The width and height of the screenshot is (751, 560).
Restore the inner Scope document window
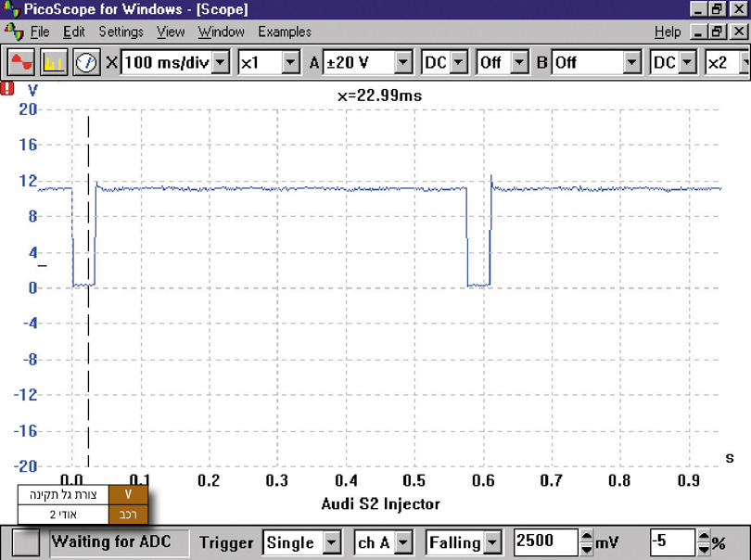coord(716,32)
